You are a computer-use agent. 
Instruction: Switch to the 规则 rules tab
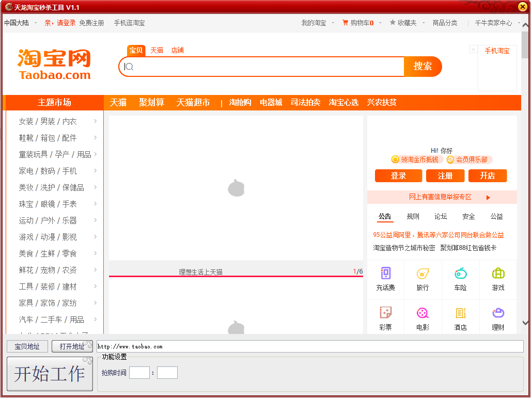click(x=413, y=216)
